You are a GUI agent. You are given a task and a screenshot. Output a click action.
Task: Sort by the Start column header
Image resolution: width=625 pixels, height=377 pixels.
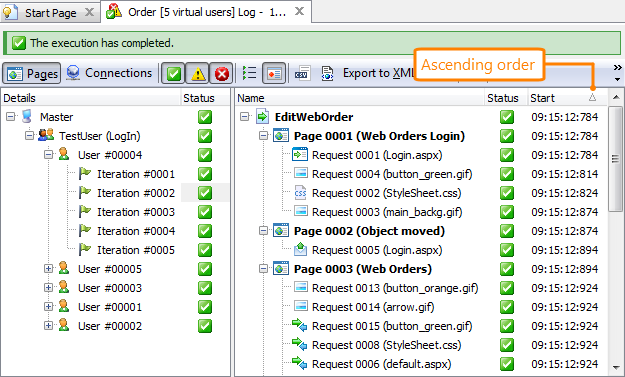click(567, 98)
